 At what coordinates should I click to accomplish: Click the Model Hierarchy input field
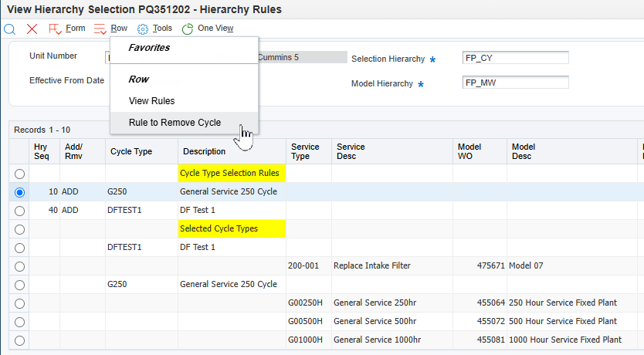click(x=515, y=83)
